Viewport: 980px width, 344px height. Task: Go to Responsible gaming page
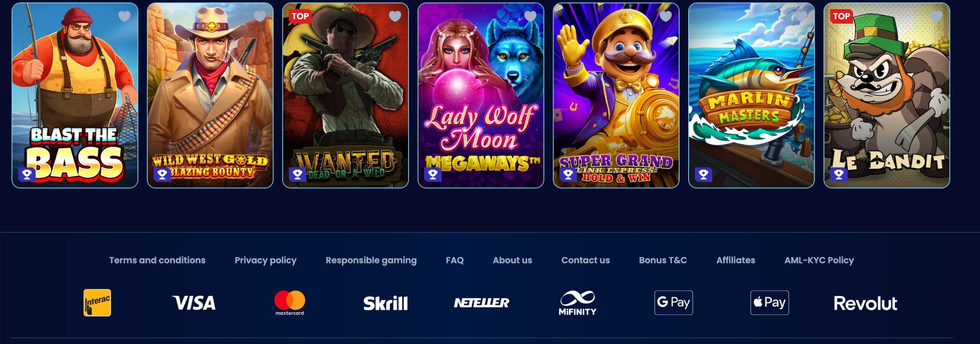click(x=371, y=260)
